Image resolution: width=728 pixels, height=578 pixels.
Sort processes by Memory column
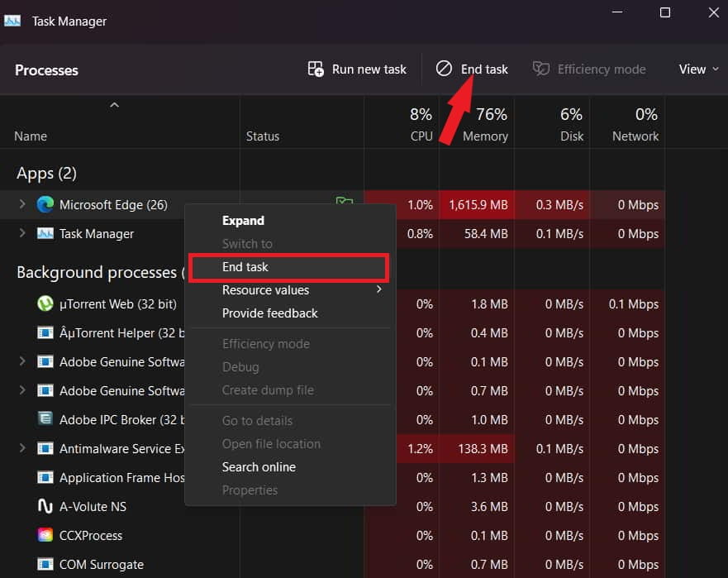[x=484, y=136]
